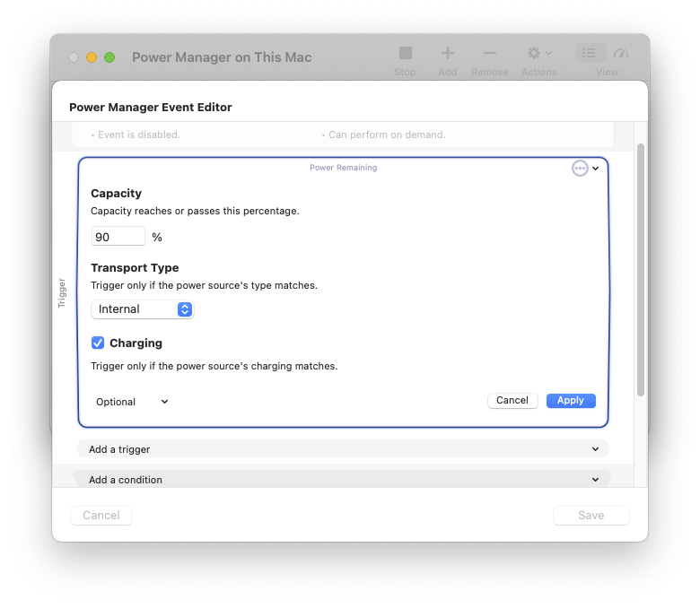Click the 'Power Manager Event Editor' title

pyautogui.click(x=151, y=107)
